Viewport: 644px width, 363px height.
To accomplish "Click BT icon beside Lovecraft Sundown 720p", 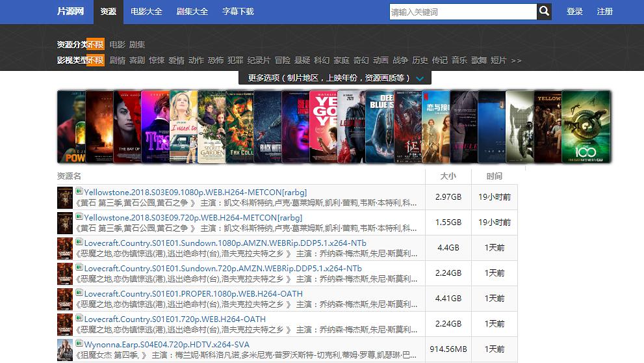I will (x=79, y=267).
